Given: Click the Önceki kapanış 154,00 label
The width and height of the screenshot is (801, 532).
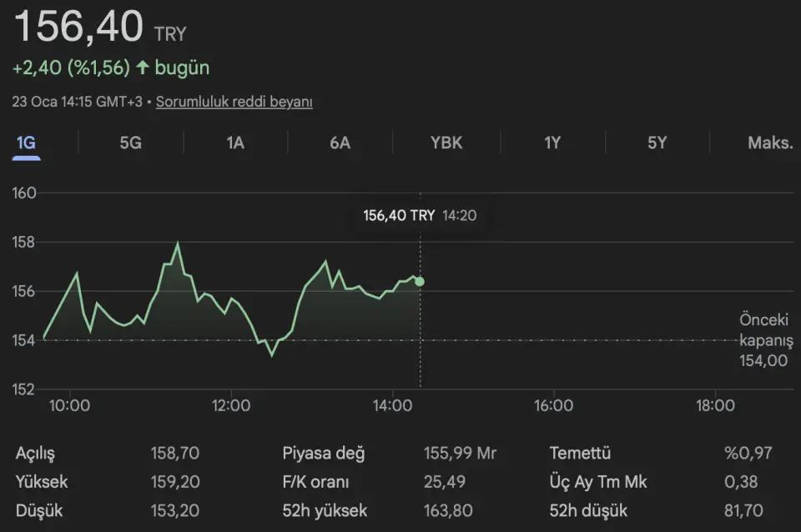Looking at the screenshot, I should click(x=765, y=340).
